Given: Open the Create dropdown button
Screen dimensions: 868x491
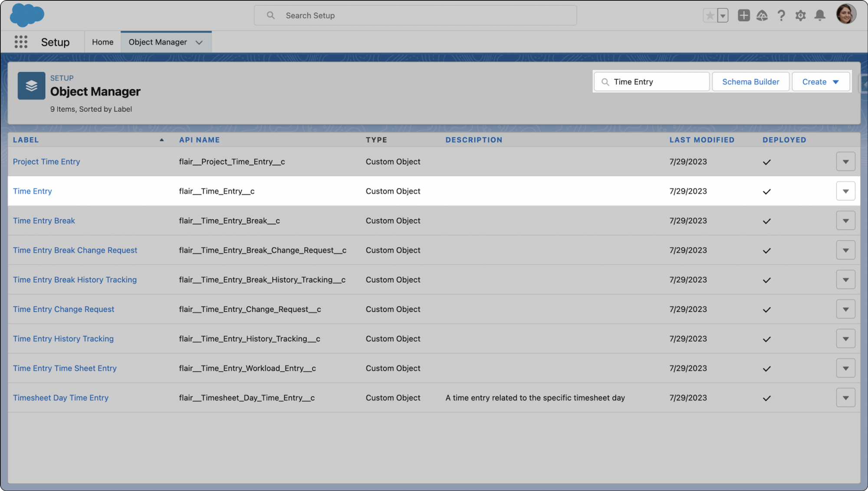Looking at the screenshot, I should point(820,82).
